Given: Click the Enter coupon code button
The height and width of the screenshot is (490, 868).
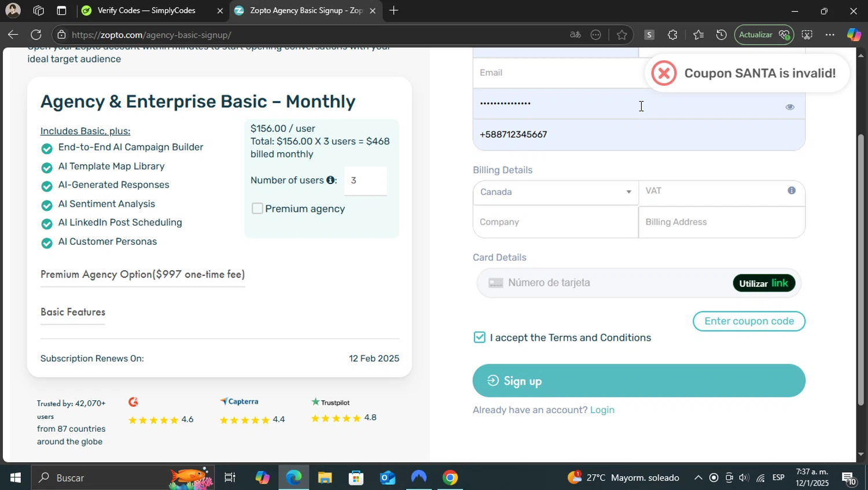Looking at the screenshot, I should [x=749, y=321].
